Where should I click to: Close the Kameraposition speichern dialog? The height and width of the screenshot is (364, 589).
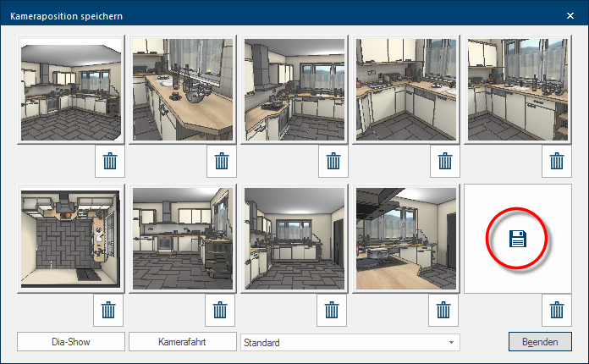click(570, 14)
